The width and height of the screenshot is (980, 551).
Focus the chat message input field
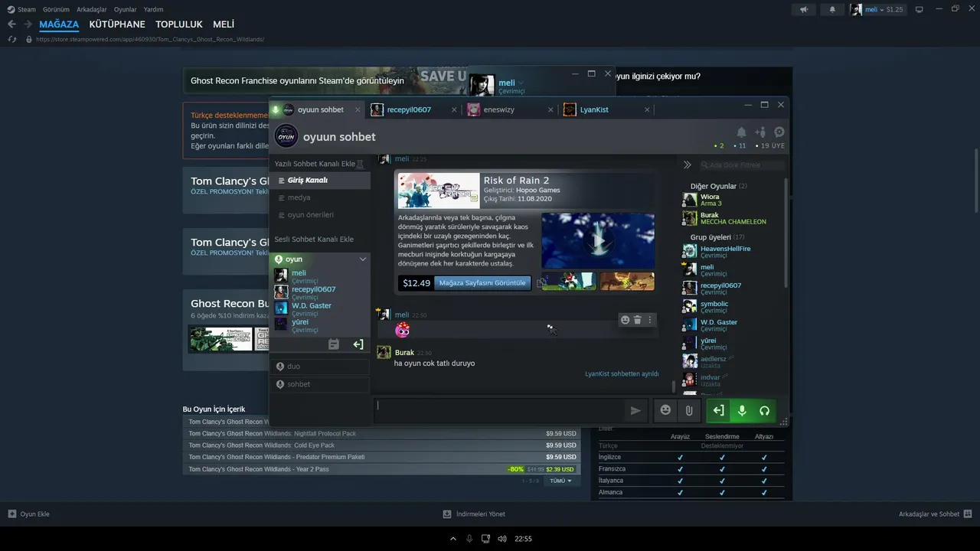[x=498, y=411]
